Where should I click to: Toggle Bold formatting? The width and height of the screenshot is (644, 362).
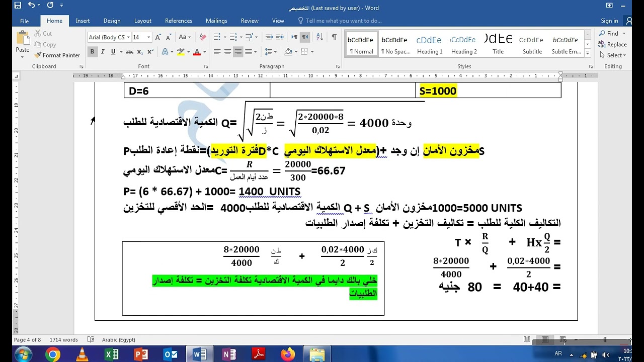(x=92, y=52)
